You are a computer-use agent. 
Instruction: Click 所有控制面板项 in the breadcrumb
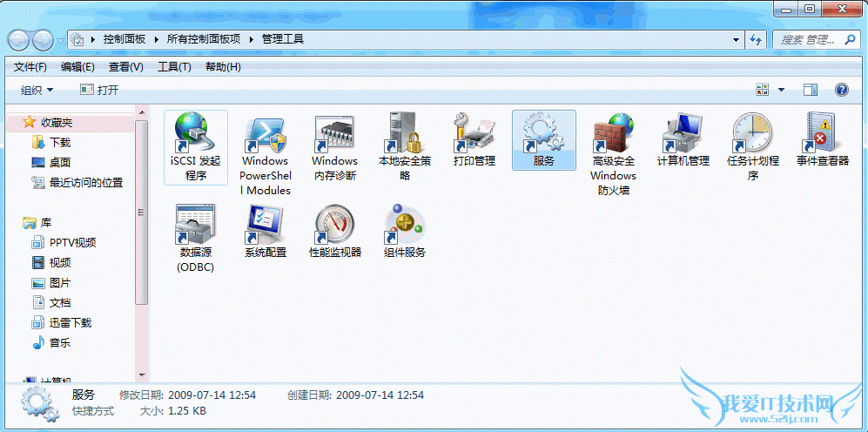(x=204, y=39)
